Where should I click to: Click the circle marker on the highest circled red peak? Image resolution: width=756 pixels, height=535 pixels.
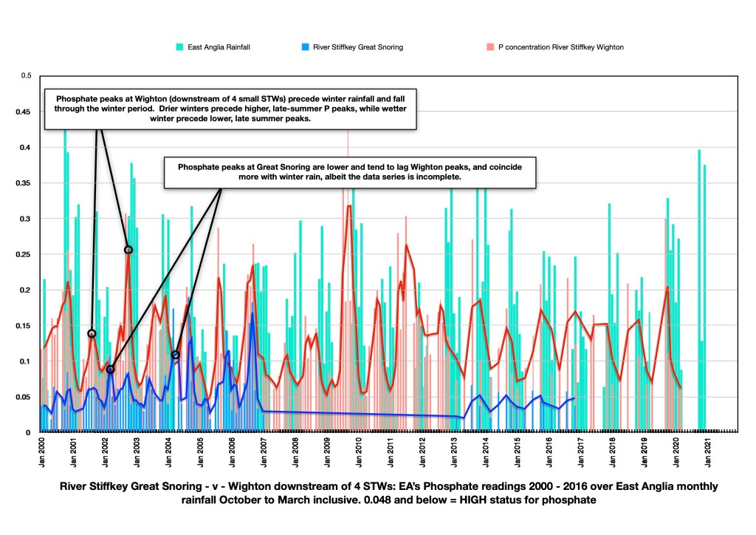click(x=128, y=250)
